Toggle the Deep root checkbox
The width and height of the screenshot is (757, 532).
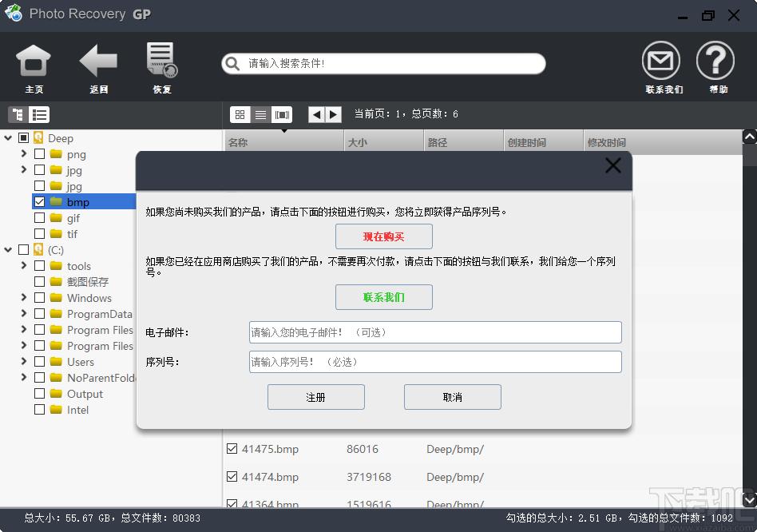23,138
